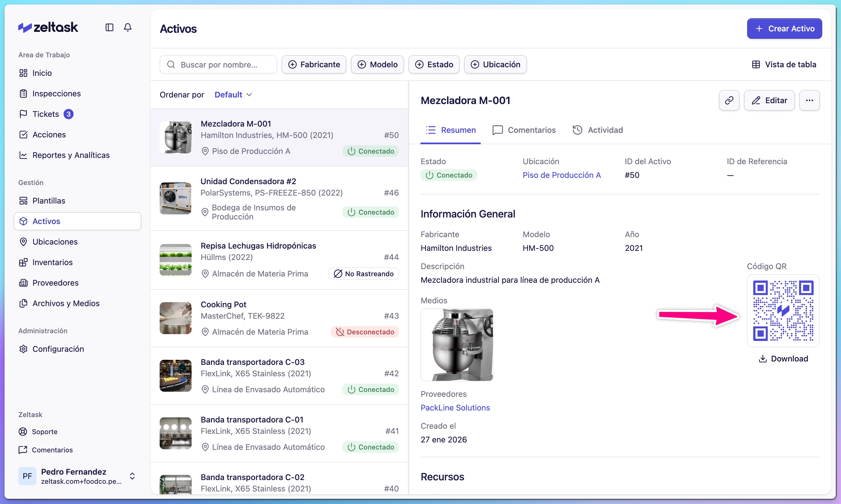Click the Download QR code icon

(763, 359)
